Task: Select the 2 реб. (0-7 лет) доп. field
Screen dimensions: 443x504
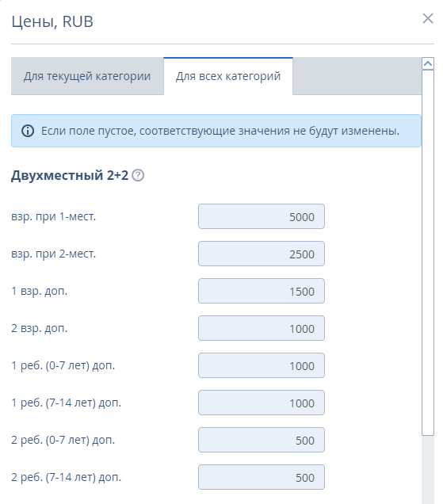Action: 262,441
